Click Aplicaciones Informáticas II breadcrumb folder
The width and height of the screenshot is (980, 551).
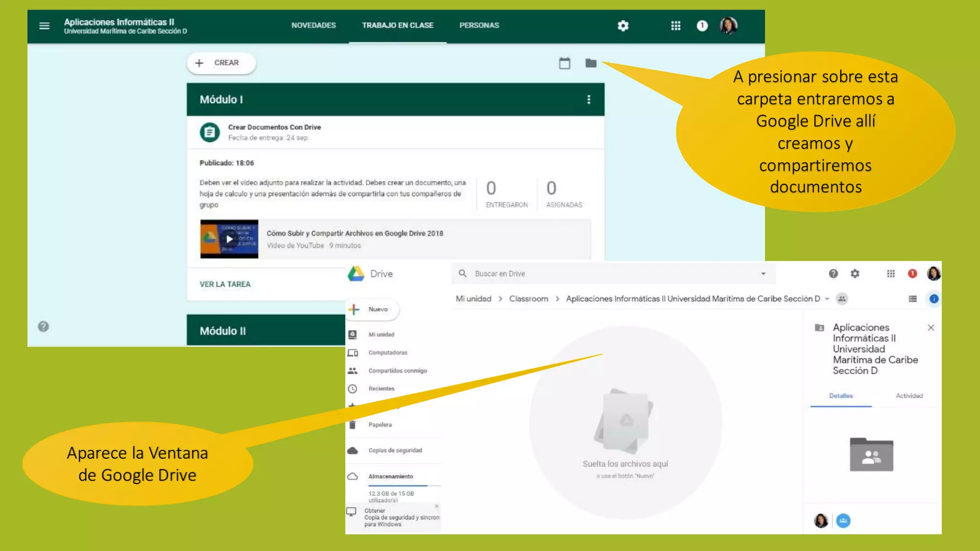click(x=693, y=299)
